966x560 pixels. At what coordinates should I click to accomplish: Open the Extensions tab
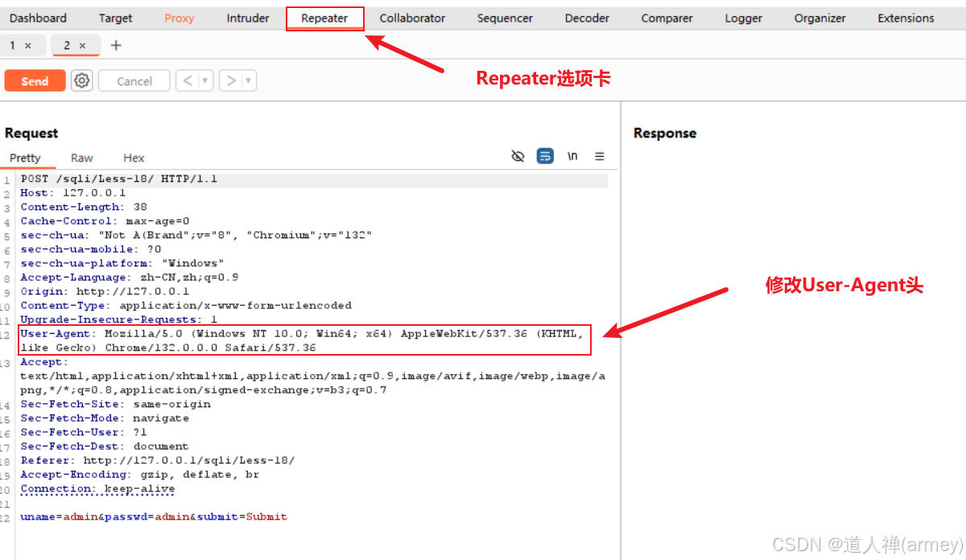pyautogui.click(x=906, y=19)
